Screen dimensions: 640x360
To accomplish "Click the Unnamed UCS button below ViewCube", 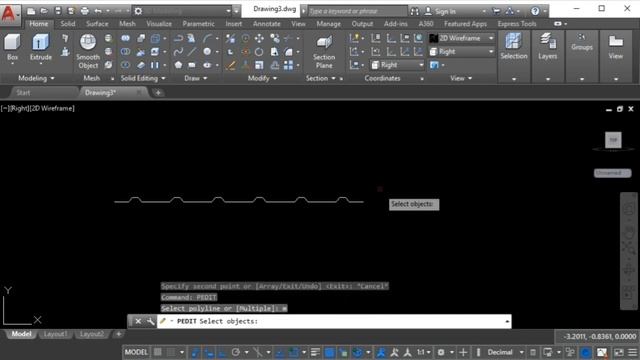I will (x=612, y=173).
